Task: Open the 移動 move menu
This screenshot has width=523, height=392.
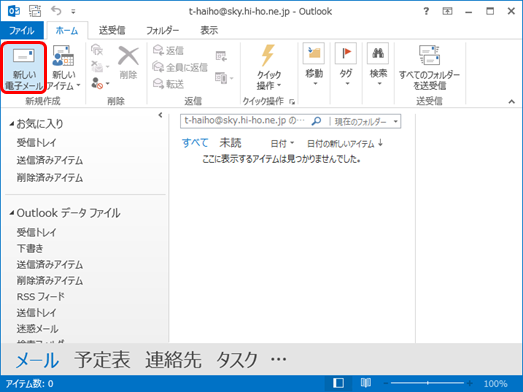Action: (314, 65)
